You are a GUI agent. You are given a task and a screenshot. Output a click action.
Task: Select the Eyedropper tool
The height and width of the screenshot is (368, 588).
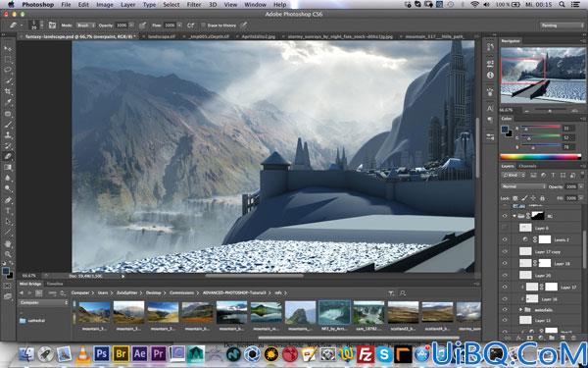coord(8,102)
